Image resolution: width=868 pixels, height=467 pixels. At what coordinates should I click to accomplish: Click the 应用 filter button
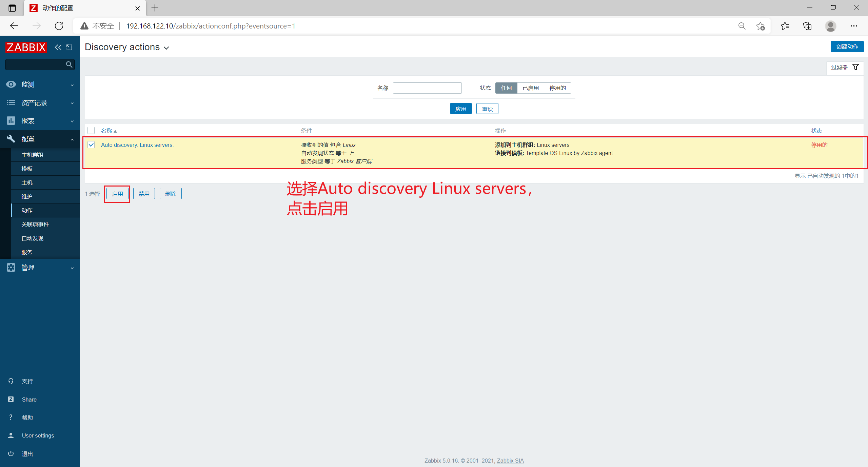461,109
